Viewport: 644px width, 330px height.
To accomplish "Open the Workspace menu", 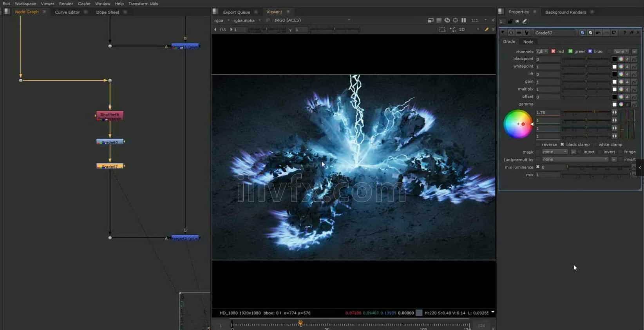I will point(25,4).
